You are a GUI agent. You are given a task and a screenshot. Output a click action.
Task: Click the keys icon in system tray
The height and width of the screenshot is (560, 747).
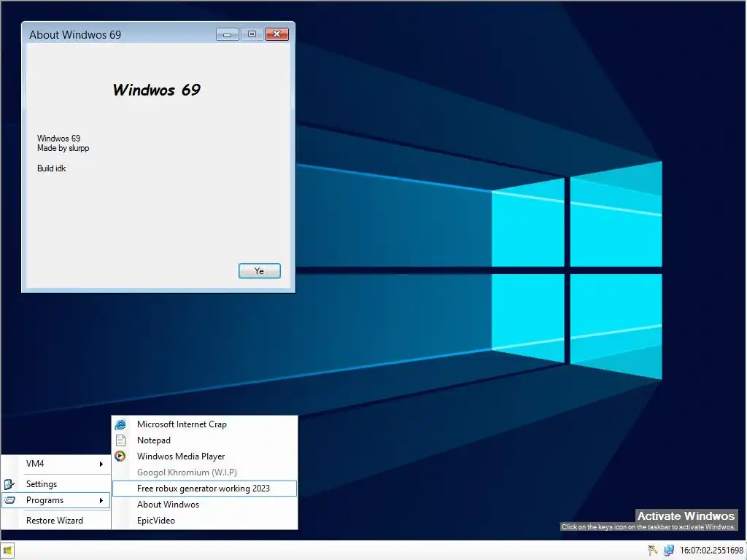(652, 551)
